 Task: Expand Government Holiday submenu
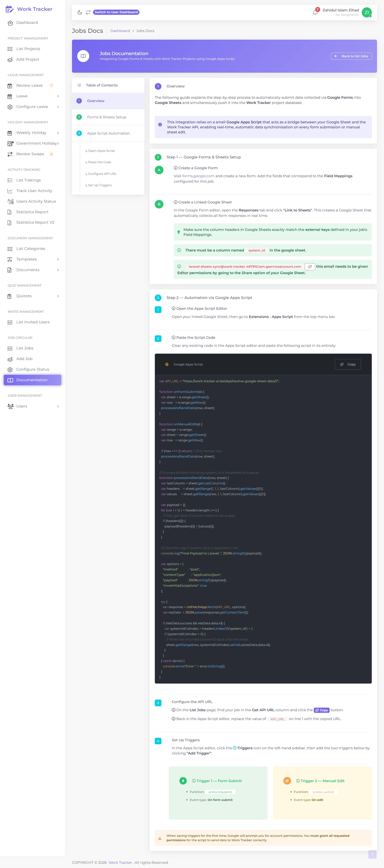58,144
